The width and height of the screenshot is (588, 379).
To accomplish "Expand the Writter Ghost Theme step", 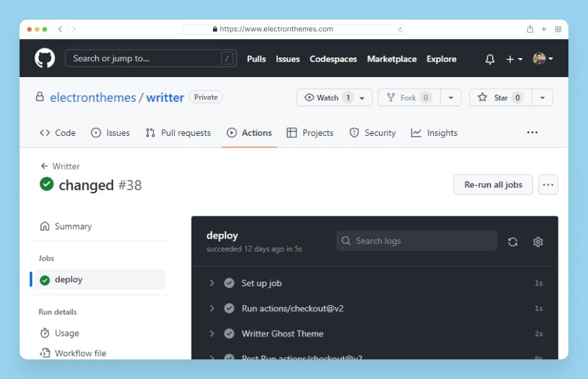I will pos(212,334).
